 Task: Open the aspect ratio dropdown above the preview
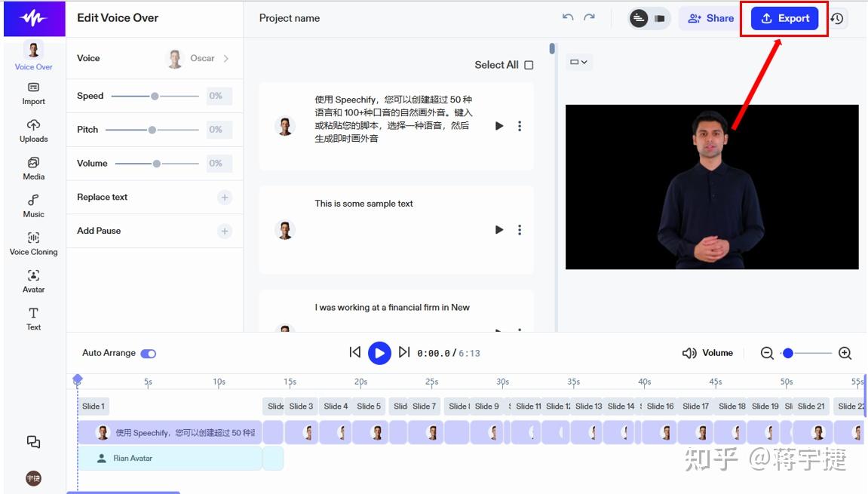click(x=578, y=62)
